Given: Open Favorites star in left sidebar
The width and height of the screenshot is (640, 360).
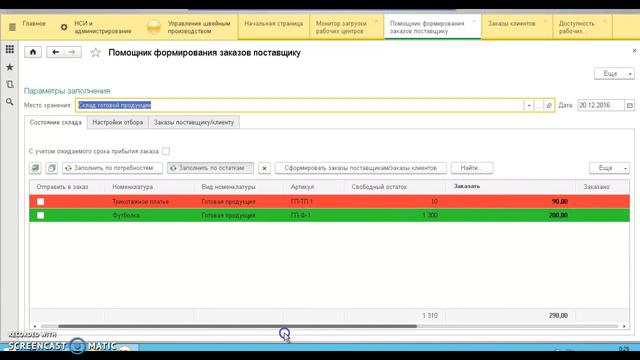Looking at the screenshot, I should coord(9,67).
